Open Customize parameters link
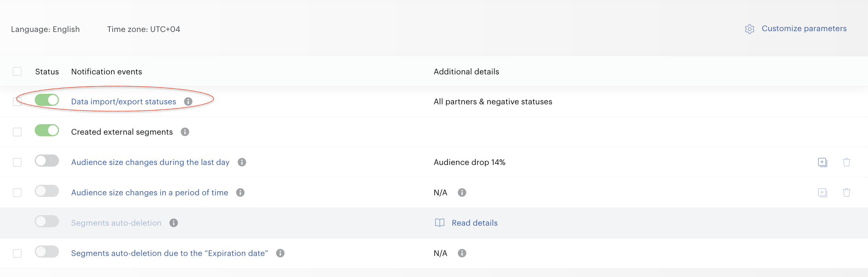Viewport: 868px width, 277px height. [804, 29]
